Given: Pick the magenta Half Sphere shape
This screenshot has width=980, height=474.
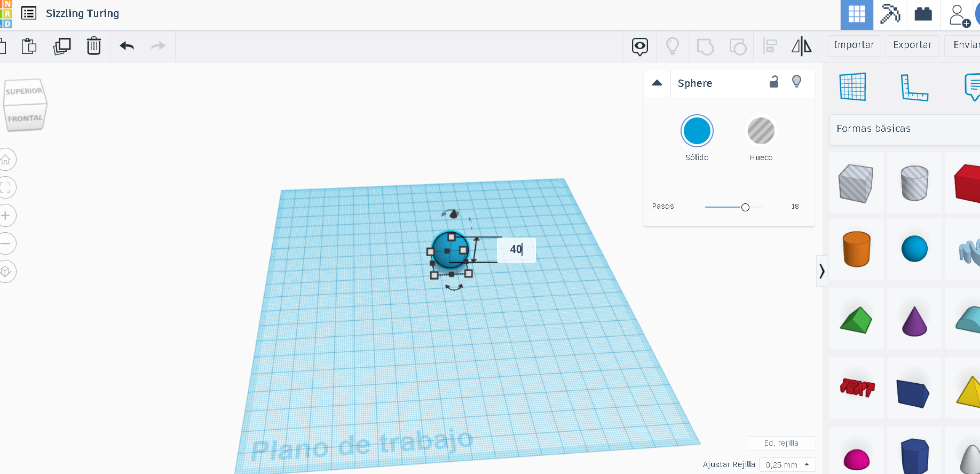Looking at the screenshot, I should (856, 452).
